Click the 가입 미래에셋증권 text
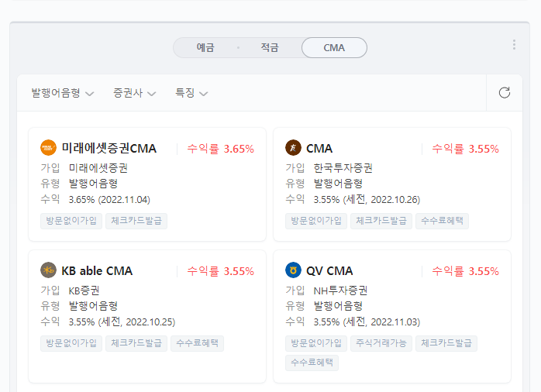This screenshot has height=392, width=541. point(84,168)
